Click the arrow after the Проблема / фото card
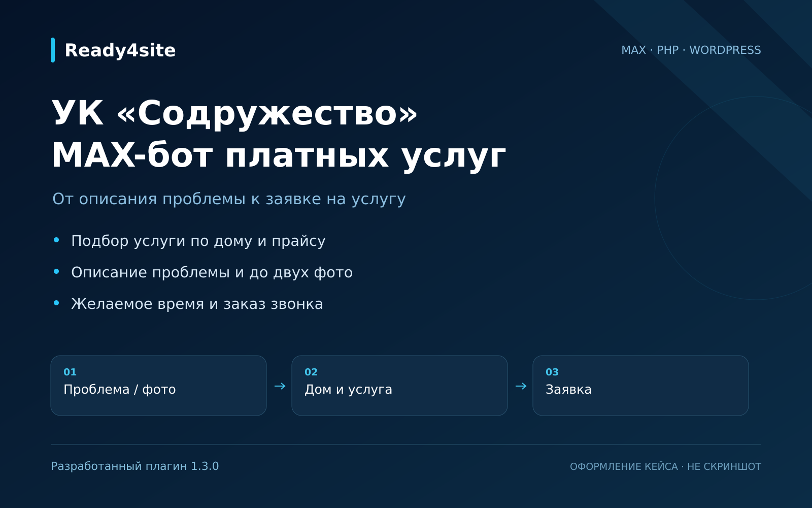 tap(280, 386)
